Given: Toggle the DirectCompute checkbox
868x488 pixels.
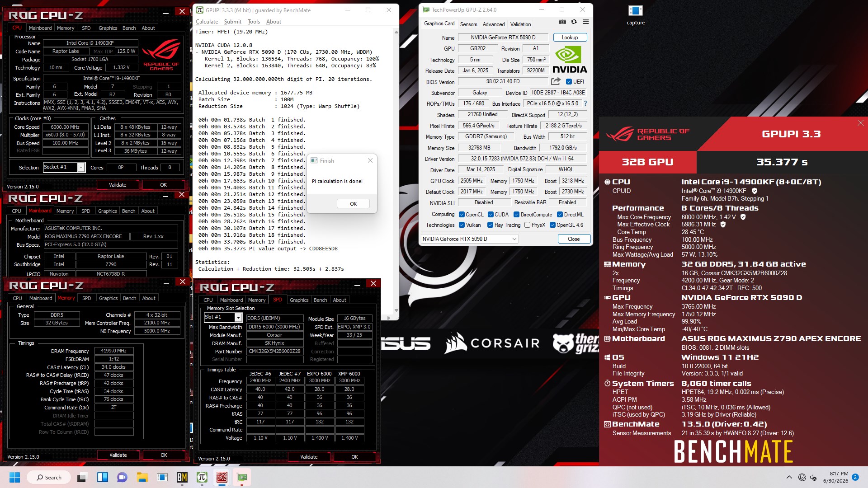Looking at the screenshot, I should (x=516, y=215).
